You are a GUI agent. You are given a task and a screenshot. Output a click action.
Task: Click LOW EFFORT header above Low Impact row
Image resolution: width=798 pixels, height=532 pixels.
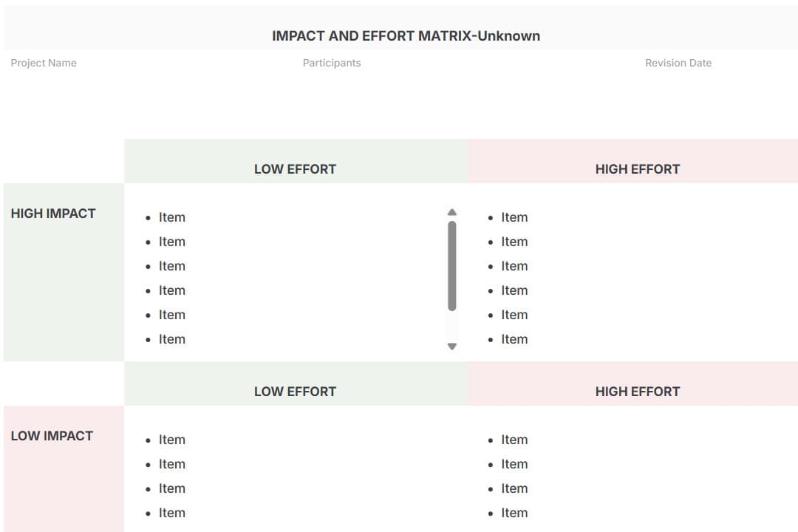pyautogui.click(x=295, y=392)
